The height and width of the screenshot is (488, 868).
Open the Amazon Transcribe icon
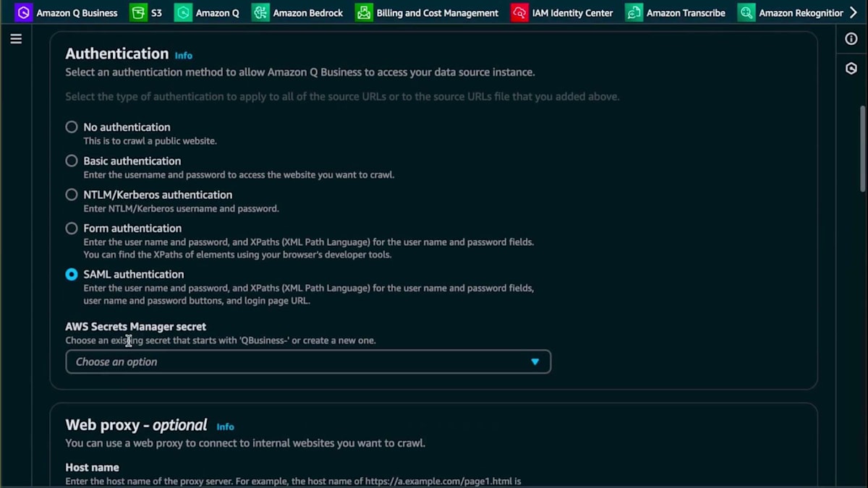pos(634,12)
